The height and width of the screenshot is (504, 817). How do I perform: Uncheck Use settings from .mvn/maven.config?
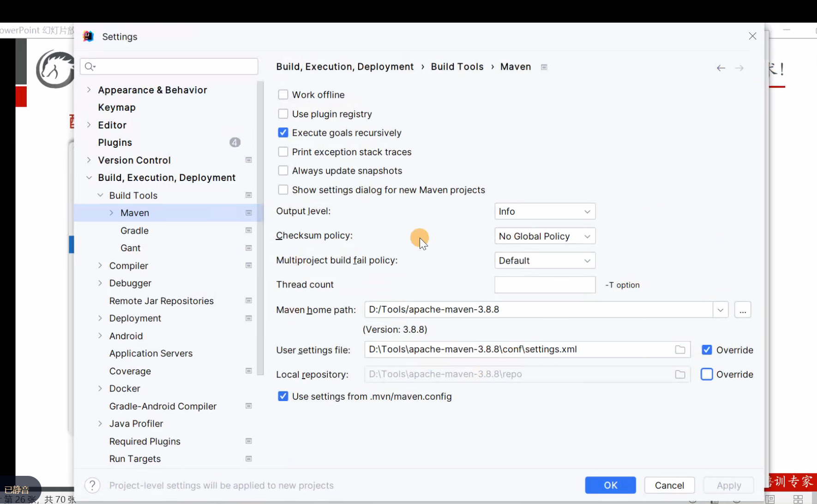coord(283,396)
